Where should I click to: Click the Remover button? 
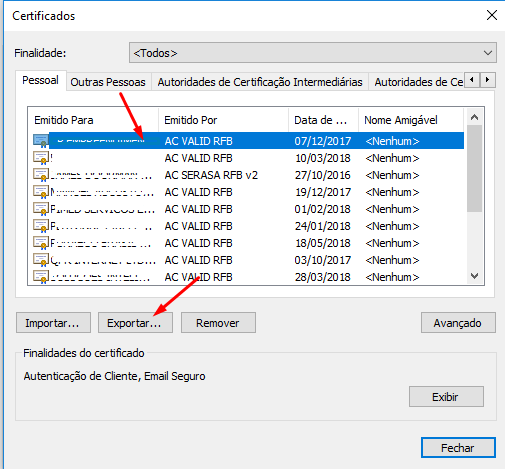[x=218, y=323]
